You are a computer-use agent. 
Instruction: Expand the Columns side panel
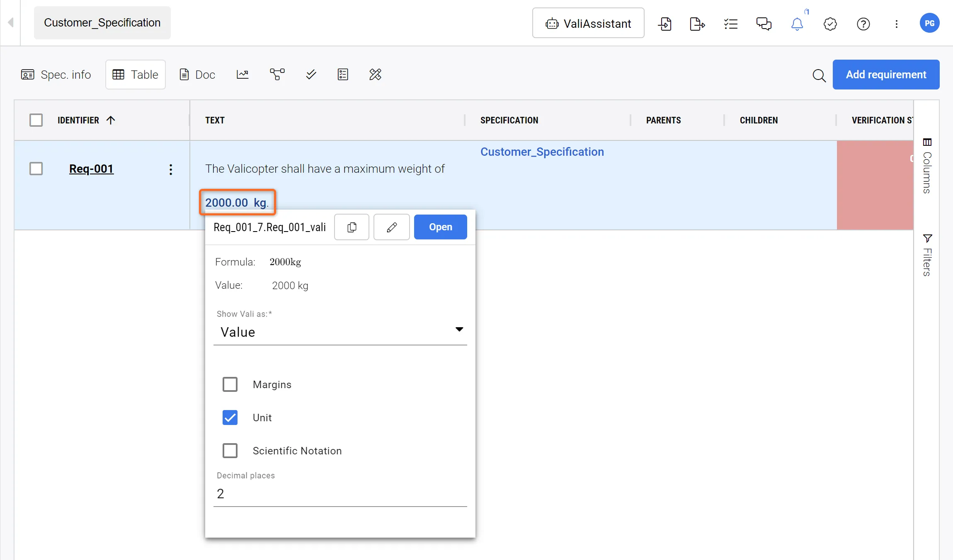(x=927, y=166)
